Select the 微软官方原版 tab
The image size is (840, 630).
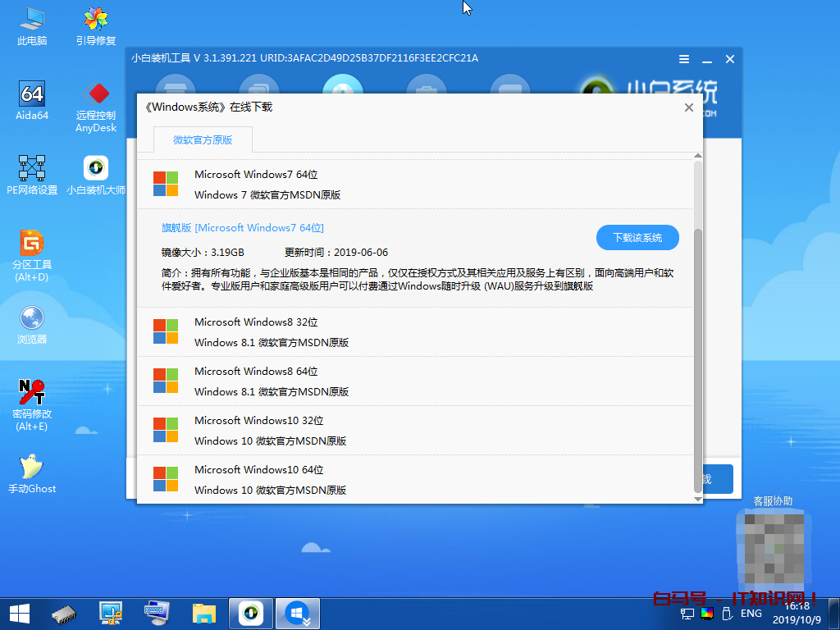(203, 140)
